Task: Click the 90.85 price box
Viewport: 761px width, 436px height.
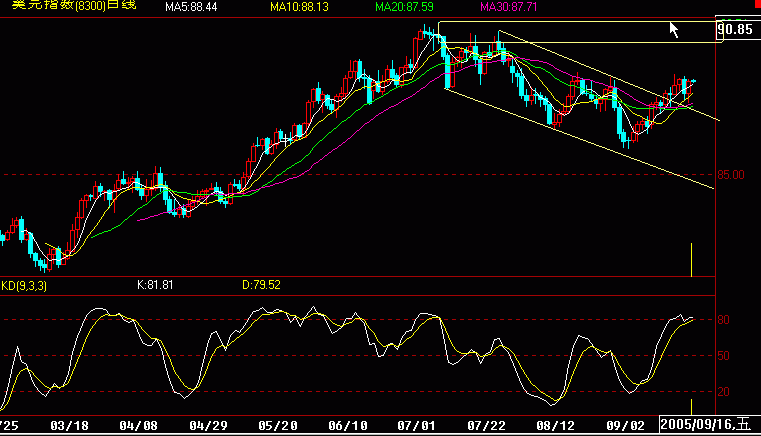Action: click(x=735, y=29)
